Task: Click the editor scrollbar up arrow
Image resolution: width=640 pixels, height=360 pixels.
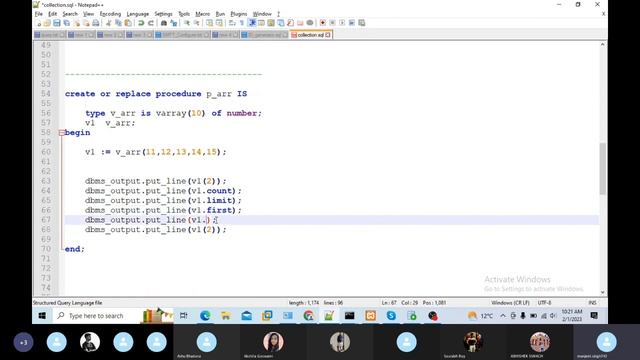Action: [602, 44]
